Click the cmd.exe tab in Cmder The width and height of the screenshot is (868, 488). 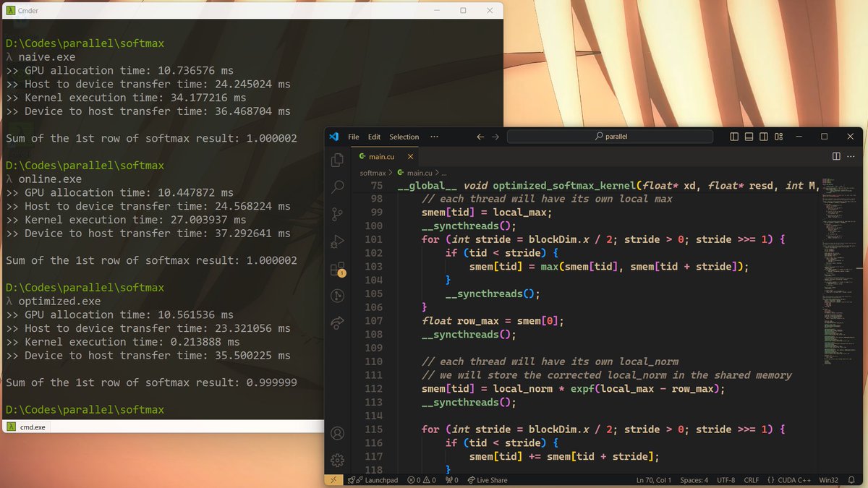click(x=26, y=427)
